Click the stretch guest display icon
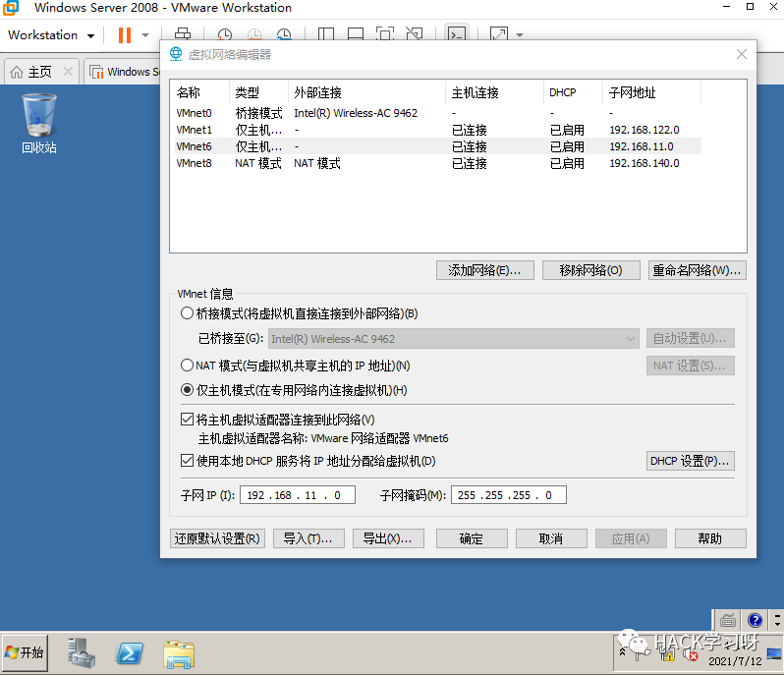The image size is (784, 676). [499, 34]
